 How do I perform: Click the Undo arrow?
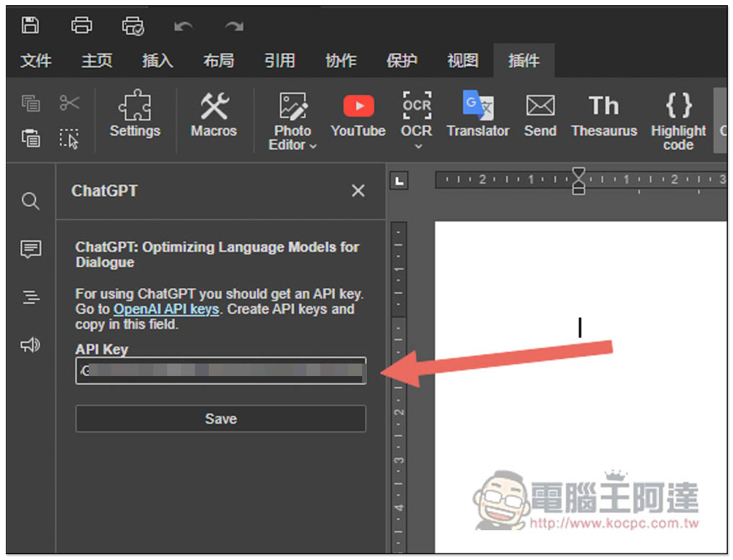tap(183, 26)
